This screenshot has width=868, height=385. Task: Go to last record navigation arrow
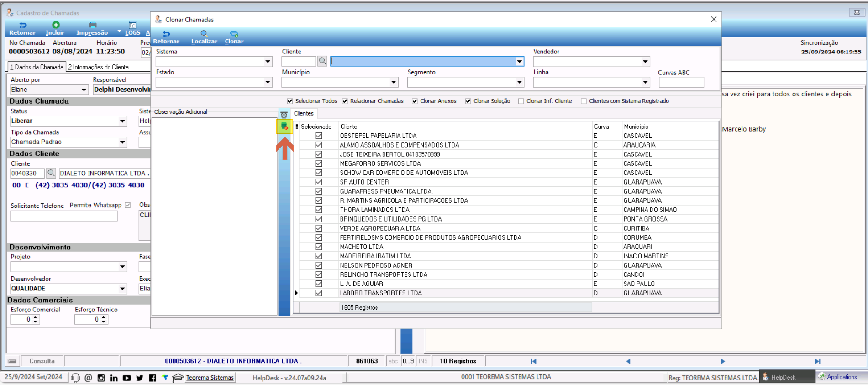click(817, 361)
